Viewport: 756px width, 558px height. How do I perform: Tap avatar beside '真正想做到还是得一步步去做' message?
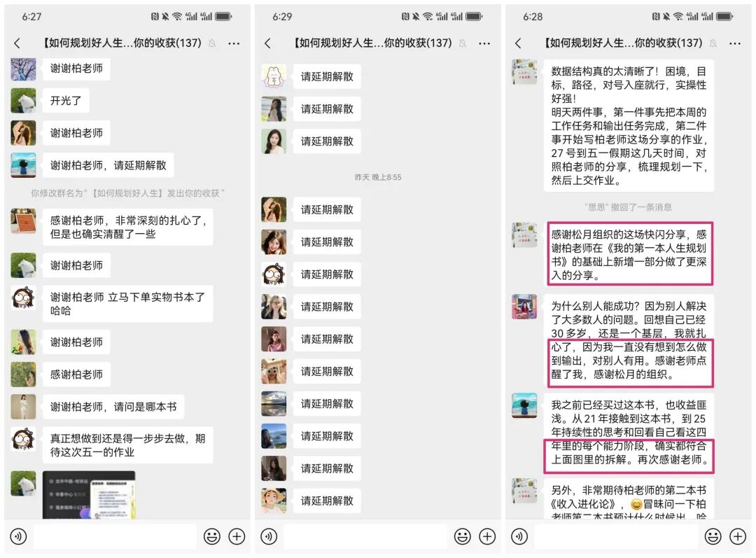click(x=23, y=440)
